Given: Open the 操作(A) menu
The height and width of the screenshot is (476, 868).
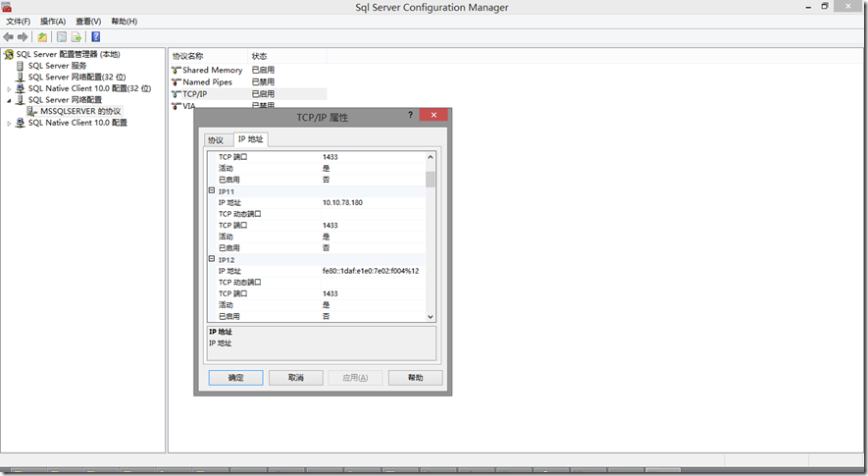Looking at the screenshot, I should [53, 21].
